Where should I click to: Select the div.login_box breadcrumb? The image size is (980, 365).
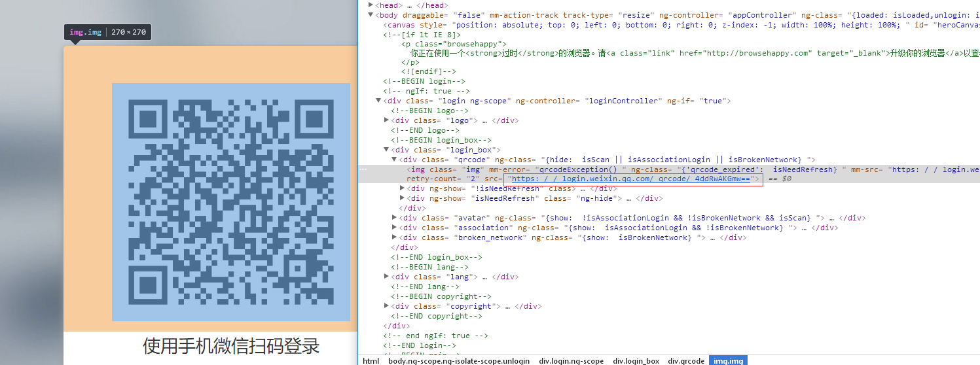tap(636, 360)
